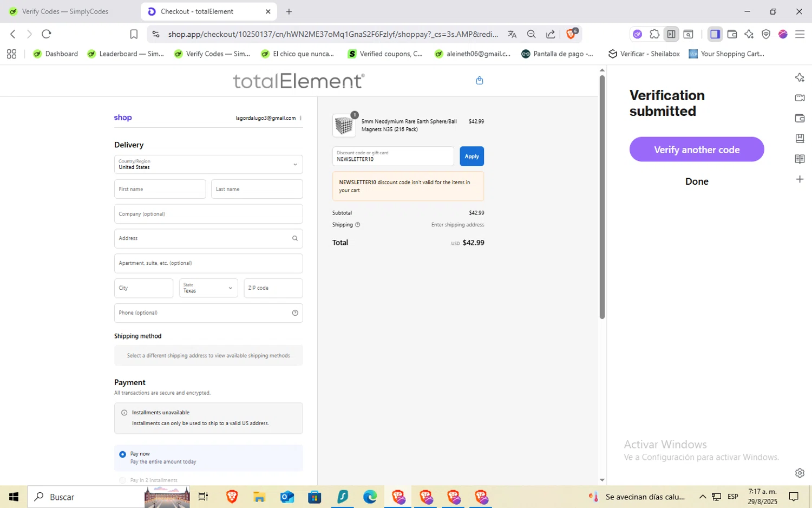The height and width of the screenshot is (508, 812).
Task: Click the shop logo
Action: click(123, 118)
